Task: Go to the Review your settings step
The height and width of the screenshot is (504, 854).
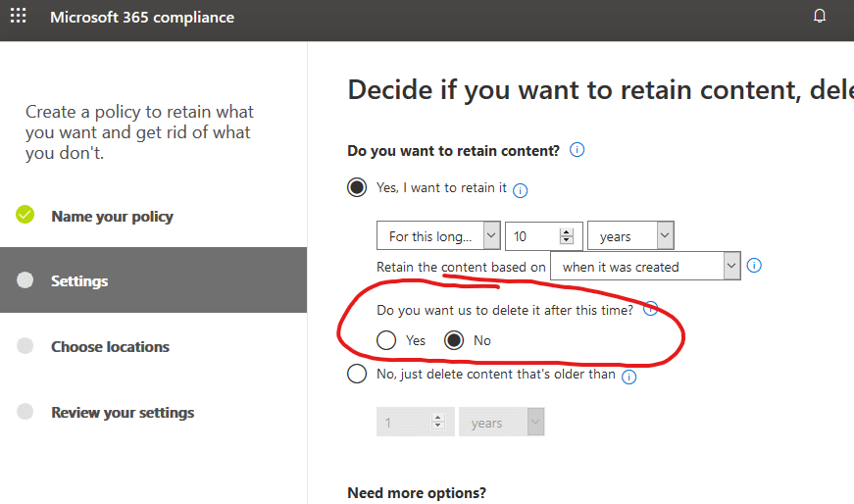Action: [123, 413]
